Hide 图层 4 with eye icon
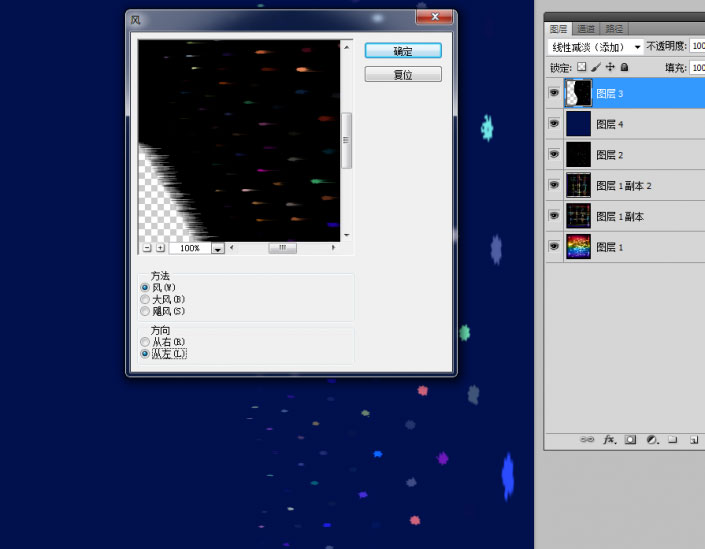705x549 pixels. pyautogui.click(x=554, y=123)
